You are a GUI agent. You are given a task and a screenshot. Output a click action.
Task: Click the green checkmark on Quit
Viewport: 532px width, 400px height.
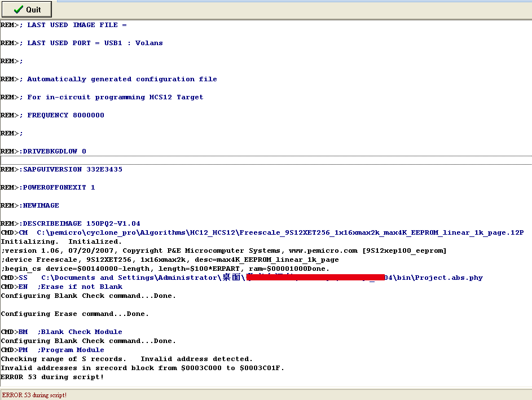18,10
